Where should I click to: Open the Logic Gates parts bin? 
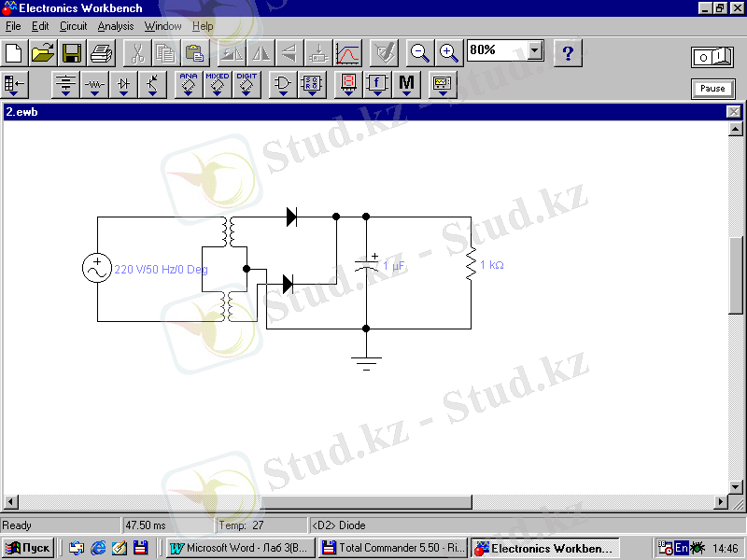click(283, 85)
